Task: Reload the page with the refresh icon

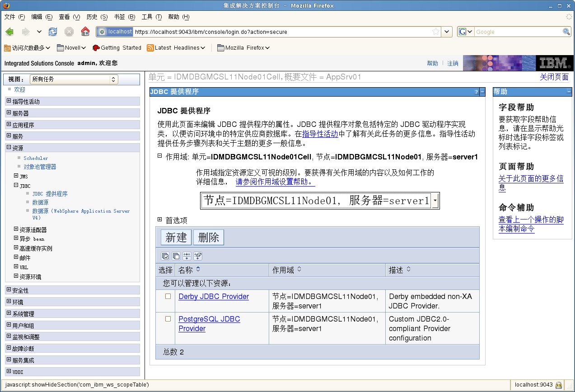Action: point(53,32)
